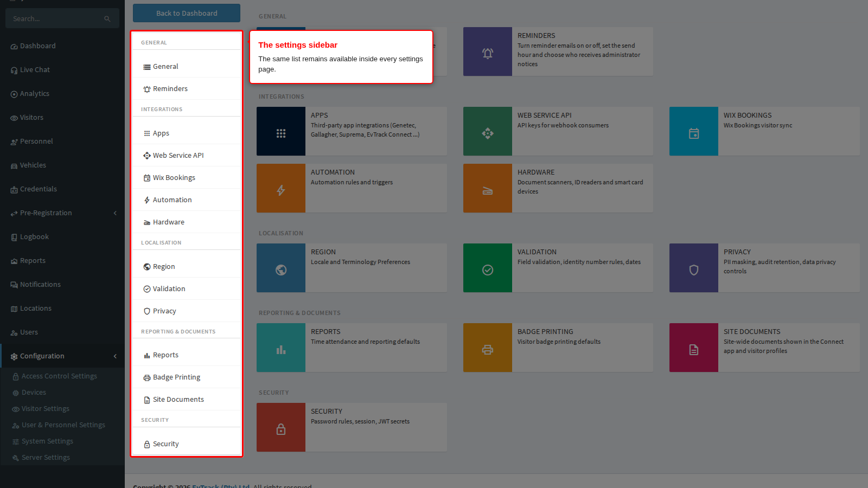Open Users in the left navigation
868x488 pixels.
pos(62,332)
